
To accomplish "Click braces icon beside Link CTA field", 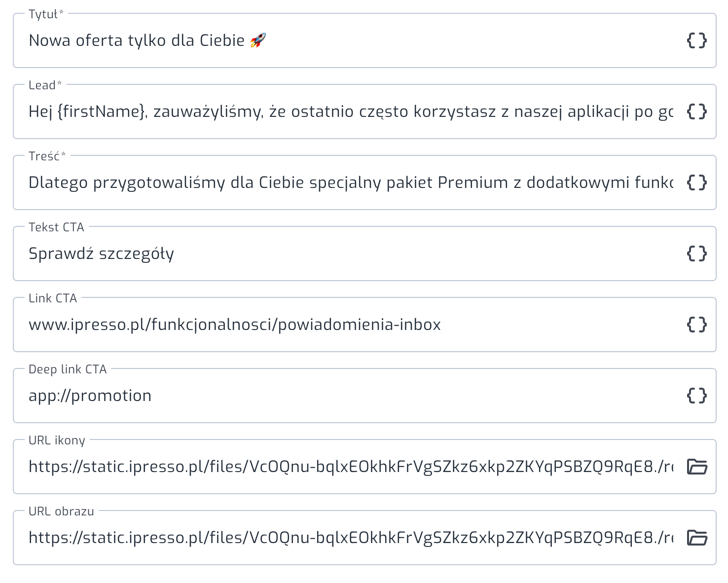I will click(x=697, y=325).
